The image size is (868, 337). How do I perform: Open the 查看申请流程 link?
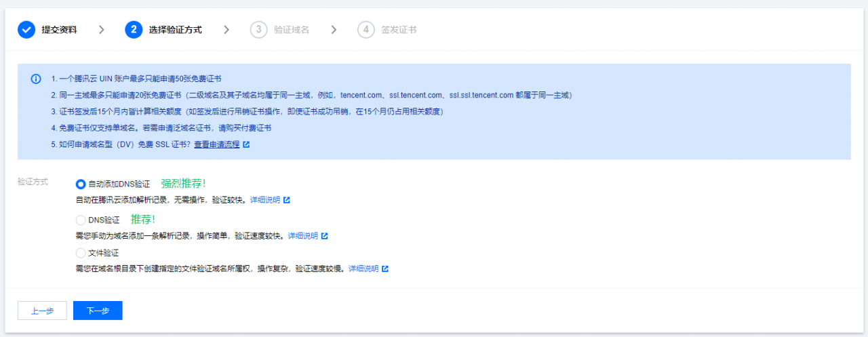(x=216, y=144)
